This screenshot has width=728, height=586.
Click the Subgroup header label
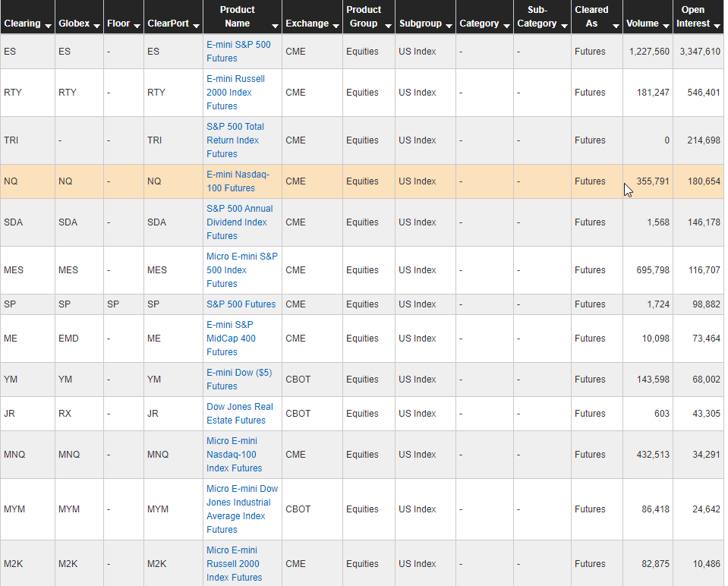pos(421,24)
